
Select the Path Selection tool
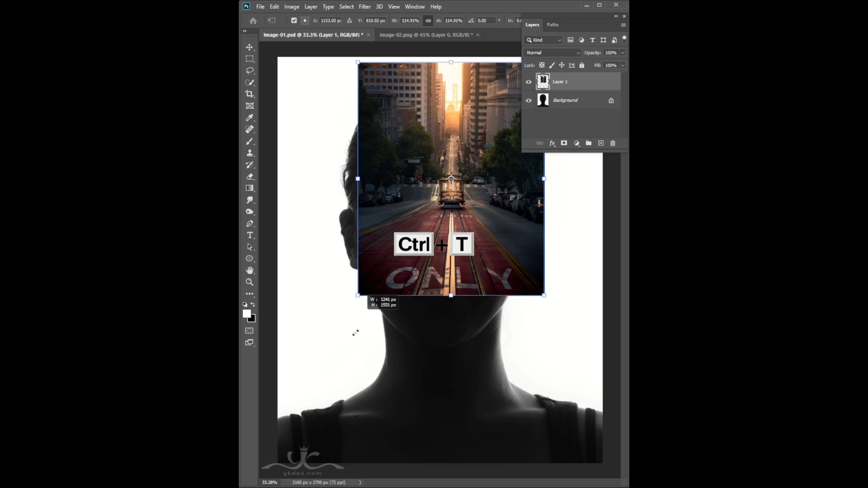(250, 247)
